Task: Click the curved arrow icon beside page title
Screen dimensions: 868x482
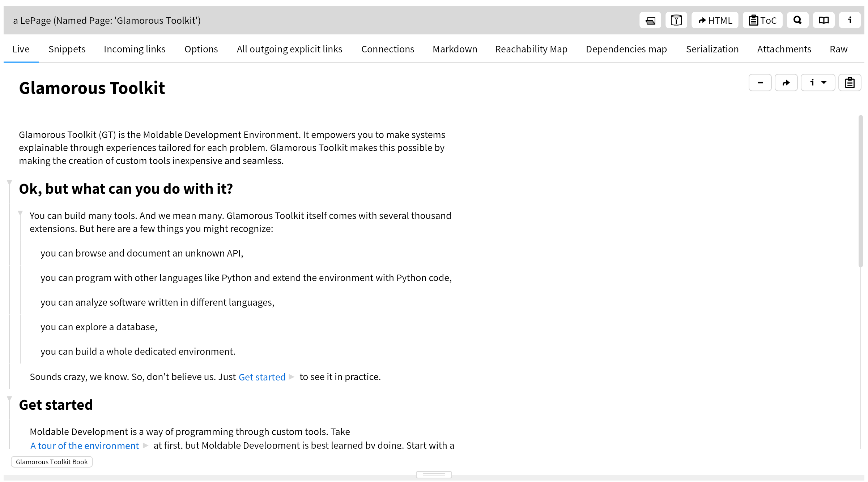Action: point(786,83)
